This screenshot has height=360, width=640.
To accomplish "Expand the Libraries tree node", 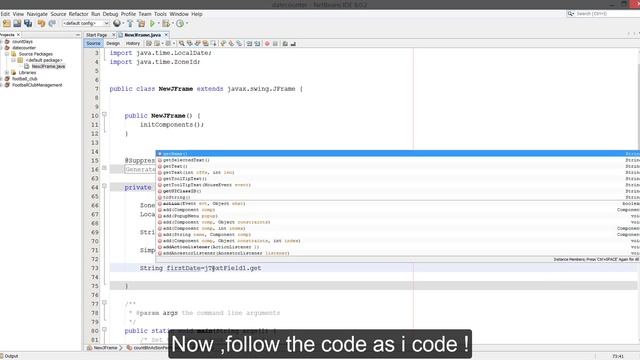I will (x=7, y=72).
